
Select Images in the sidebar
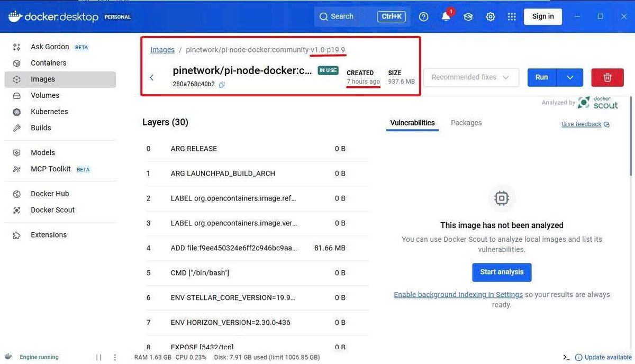[x=60, y=79]
